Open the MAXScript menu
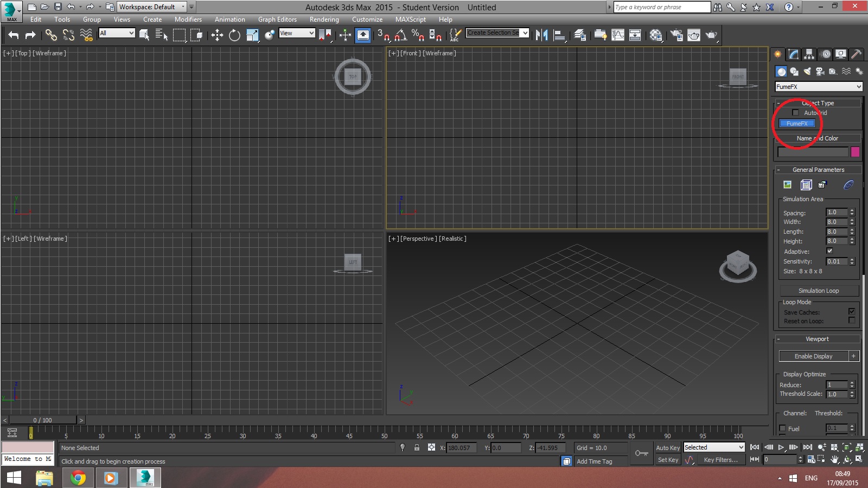The image size is (868, 488). click(x=411, y=20)
